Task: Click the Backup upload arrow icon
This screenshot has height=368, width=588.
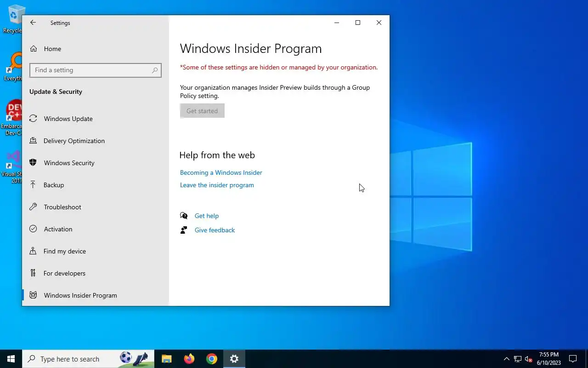Action: point(33,185)
